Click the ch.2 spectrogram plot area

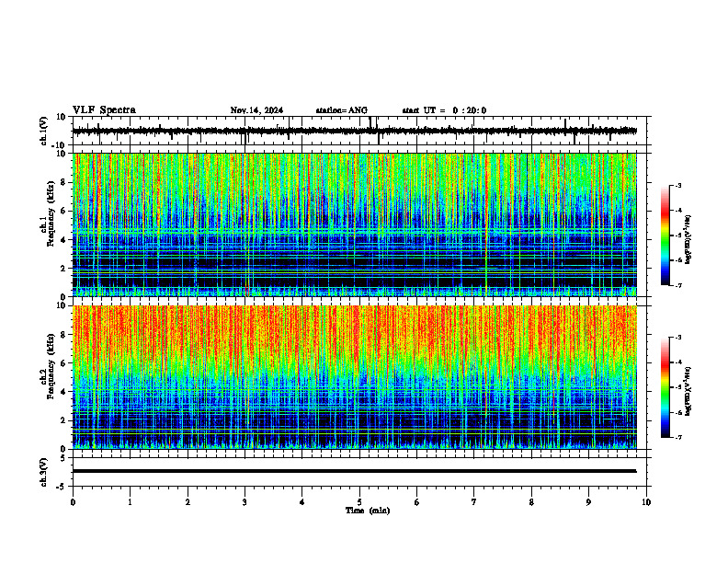[x=354, y=377]
